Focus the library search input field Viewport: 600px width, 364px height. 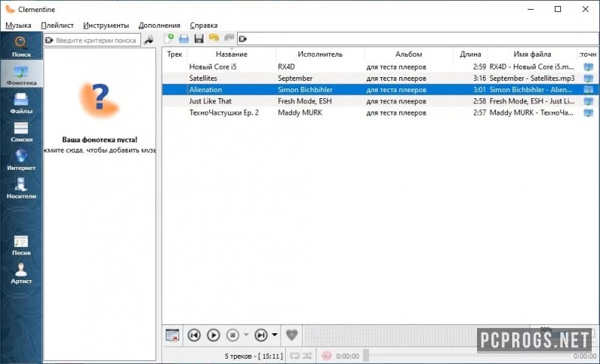(96, 40)
